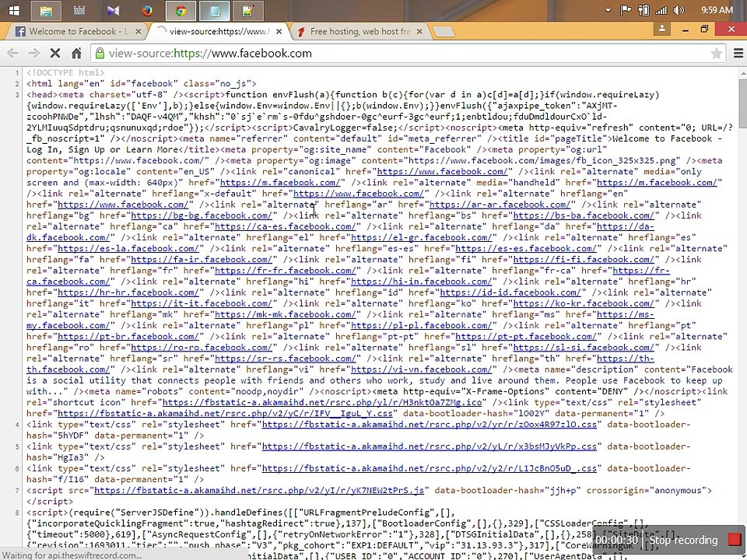Viewport: 747px width, 560px height.
Task: Stop recording red square button
Action: [x=734, y=539]
